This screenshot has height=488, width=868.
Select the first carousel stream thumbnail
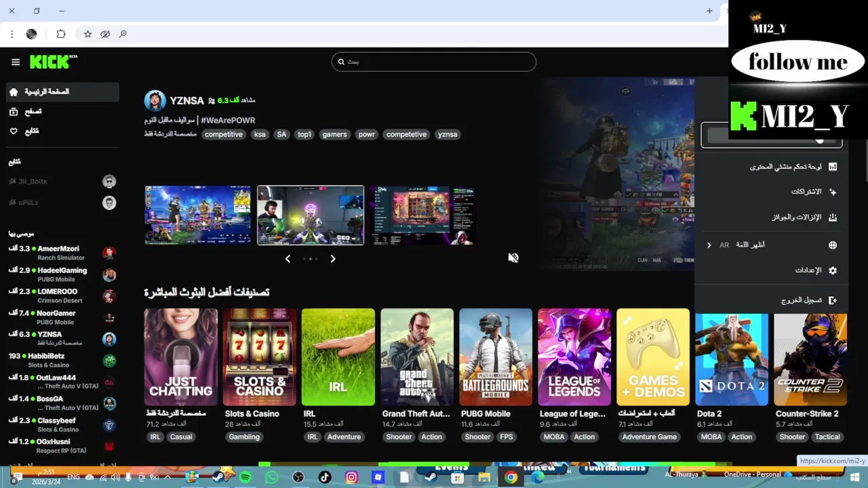click(x=198, y=215)
